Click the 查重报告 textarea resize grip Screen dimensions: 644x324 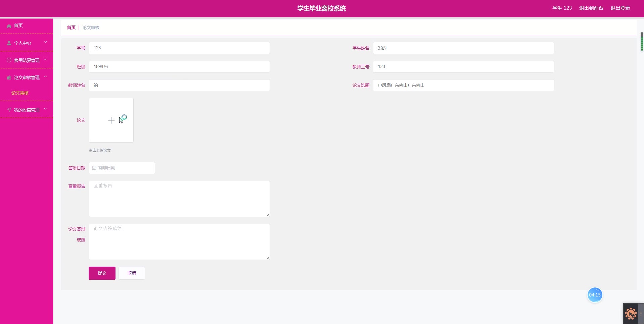coord(268,215)
